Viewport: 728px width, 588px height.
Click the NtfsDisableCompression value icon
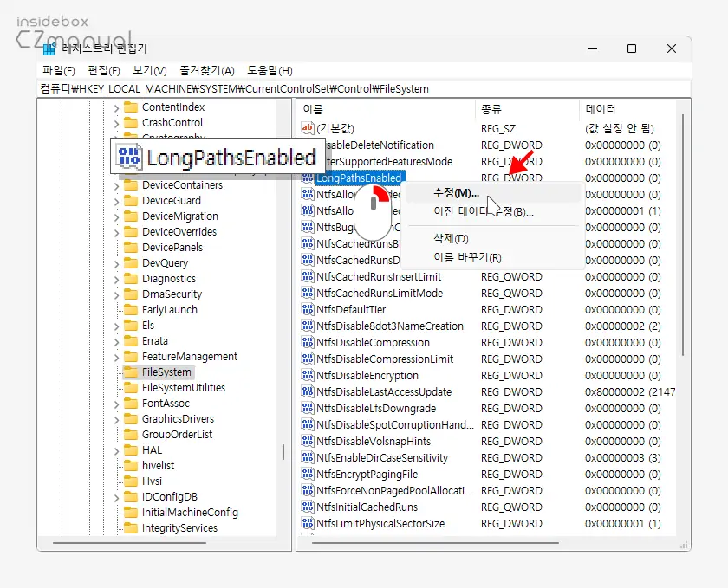[x=309, y=342]
